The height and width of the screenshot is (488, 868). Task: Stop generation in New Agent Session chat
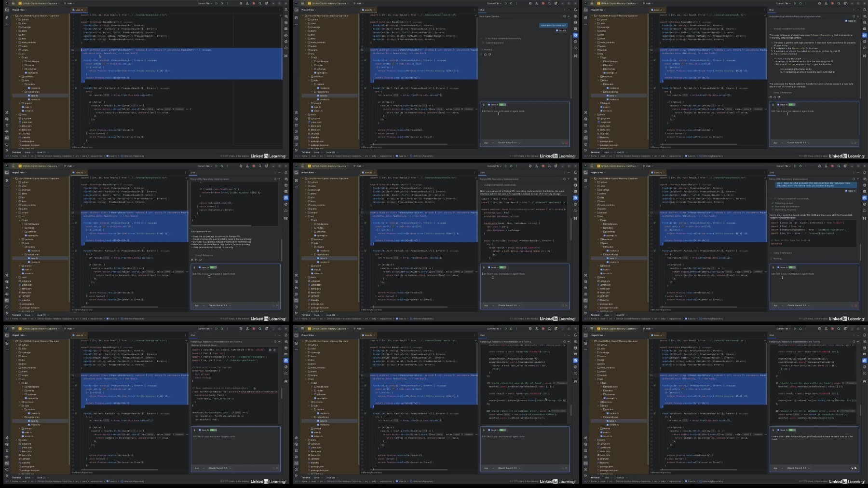[x=567, y=143]
